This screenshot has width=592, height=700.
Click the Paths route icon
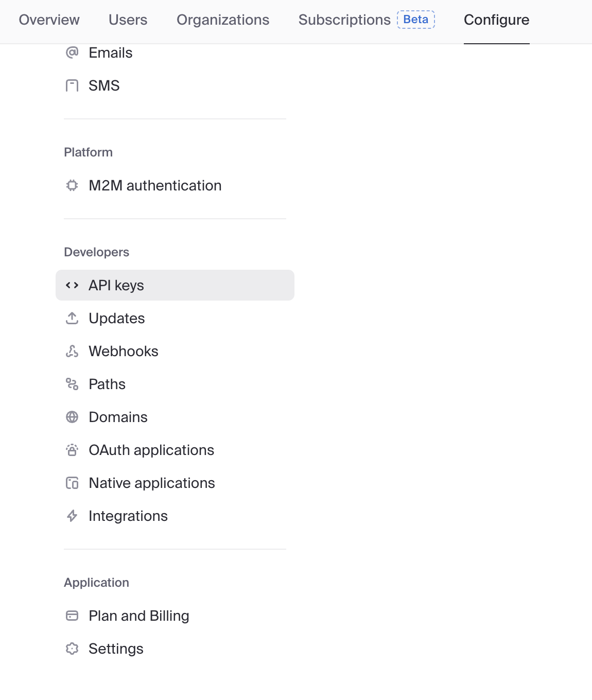[x=72, y=384]
